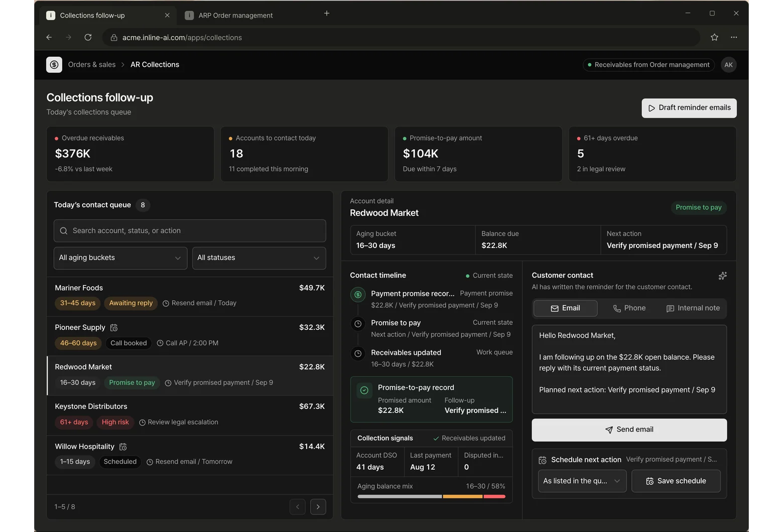Viewport: 783px width, 532px height.
Task: Expand the As listed in the queue dropdown
Action: pyautogui.click(x=582, y=481)
